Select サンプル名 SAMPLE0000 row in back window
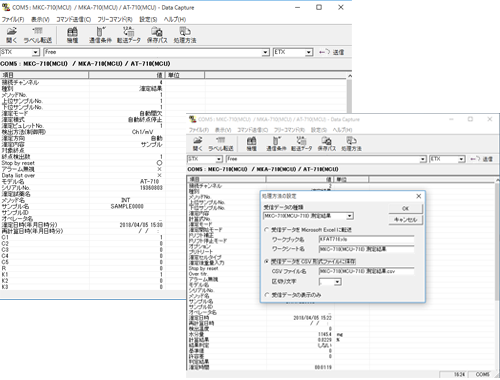The height and width of the screenshot is (380, 500). (x=81, y=206)
